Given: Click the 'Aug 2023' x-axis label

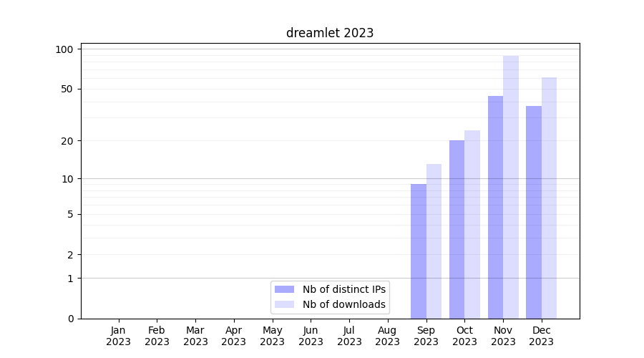Looking at the screenshot, I should pos(388,336).
